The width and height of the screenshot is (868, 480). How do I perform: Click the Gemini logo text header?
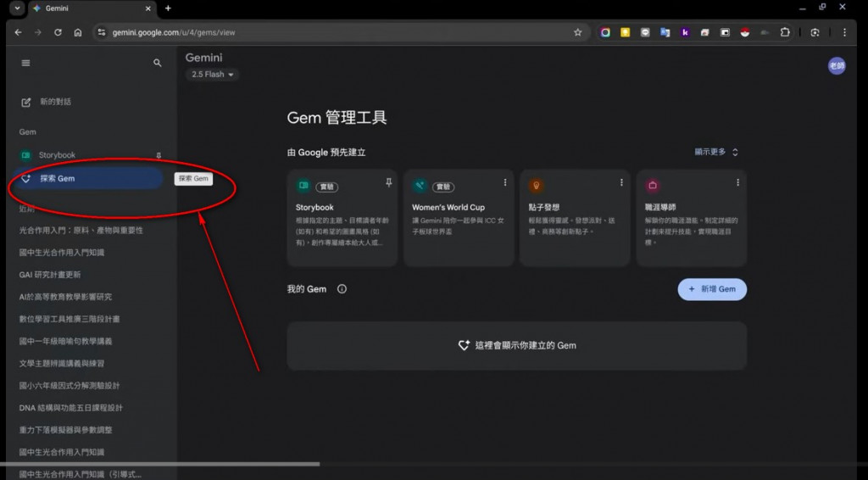click(x=203, y=58)
